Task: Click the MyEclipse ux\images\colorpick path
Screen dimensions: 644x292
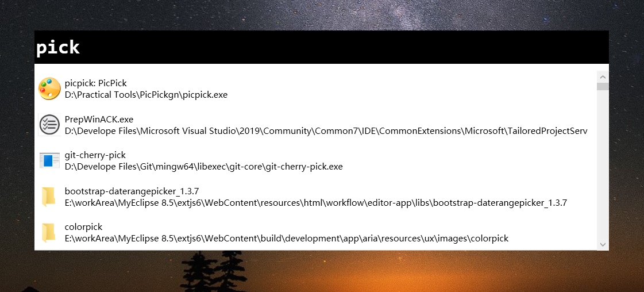Action: (287, 238)
